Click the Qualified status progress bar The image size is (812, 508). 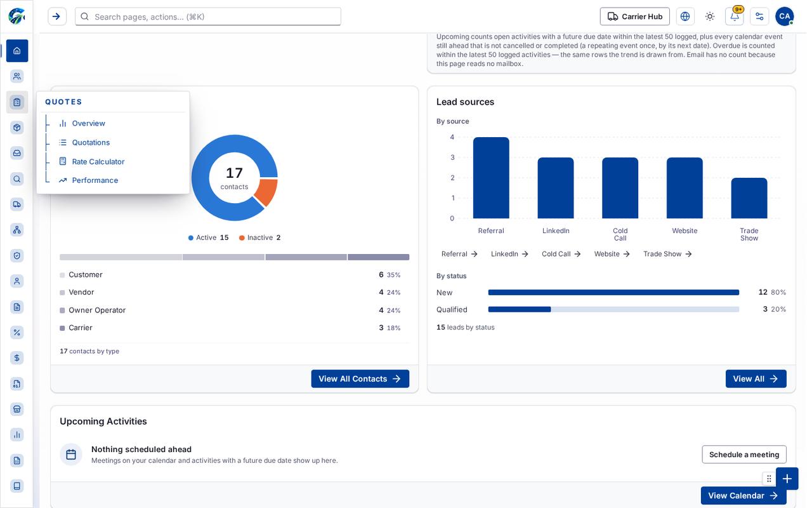(613, 309)
